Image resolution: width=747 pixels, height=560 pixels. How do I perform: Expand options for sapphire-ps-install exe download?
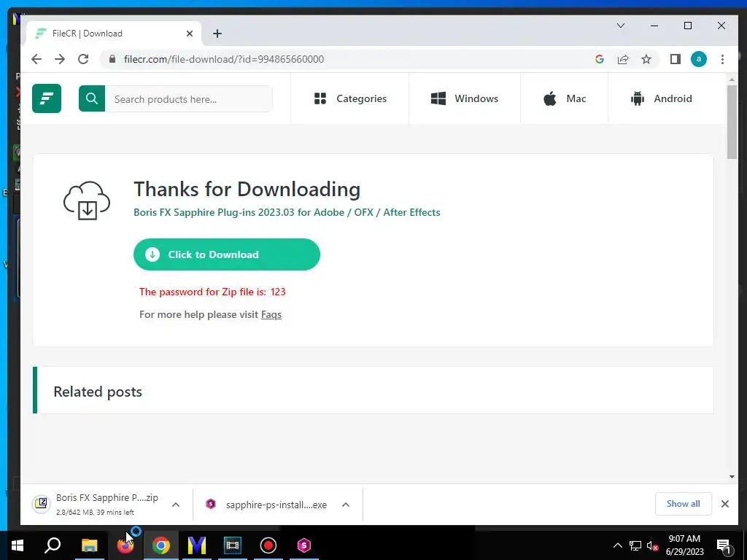point(346,505)
